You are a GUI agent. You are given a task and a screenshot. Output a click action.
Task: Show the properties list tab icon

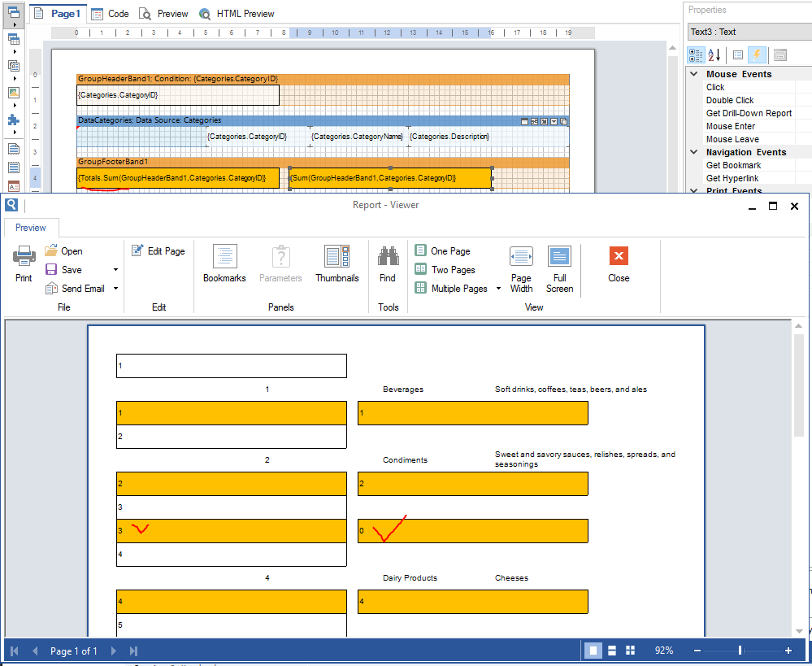739,54
